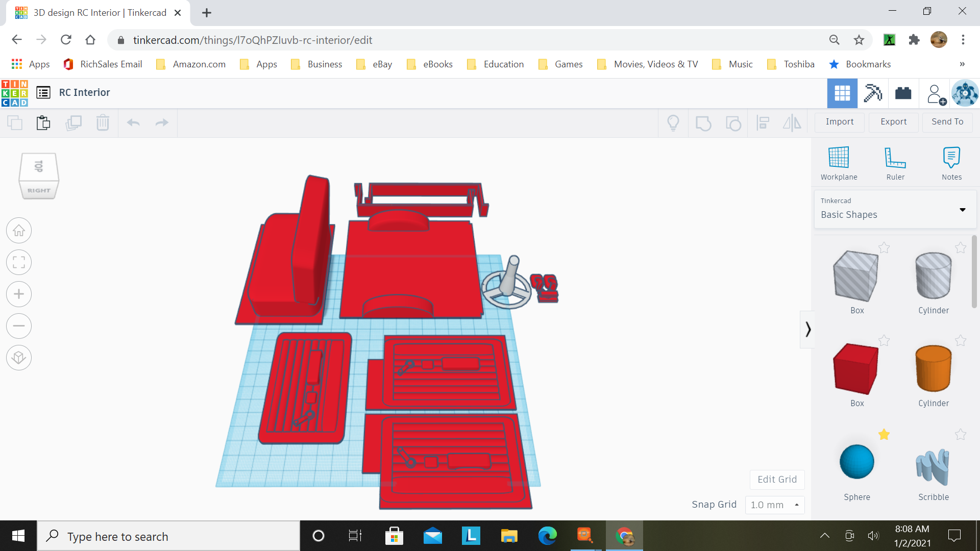Collapse the shapes panel with the chevron
The width and height of the screenshot is (980, 551).
808,329
